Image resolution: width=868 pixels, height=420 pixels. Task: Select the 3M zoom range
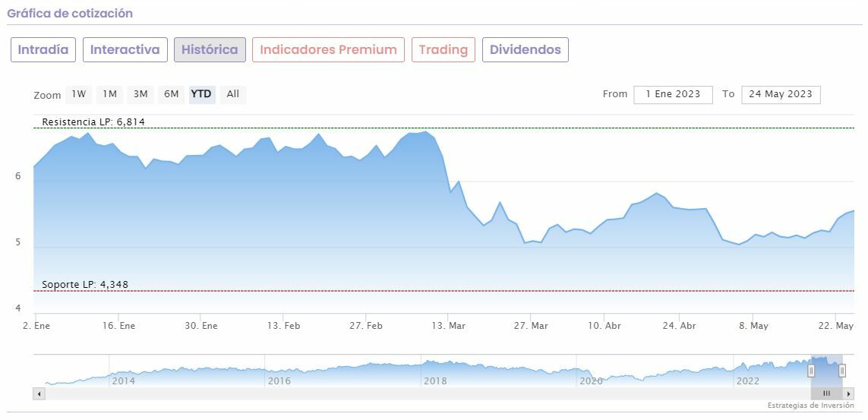tap(140, 94)
